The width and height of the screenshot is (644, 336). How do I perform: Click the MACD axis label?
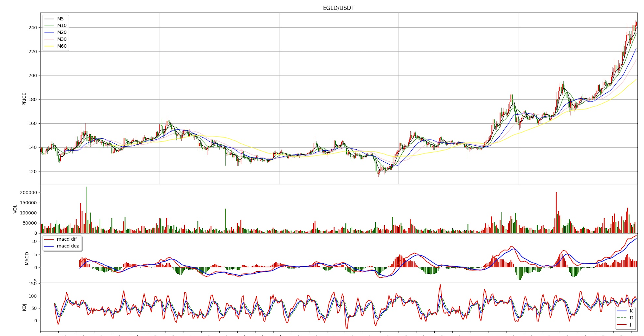pos(27,258)
